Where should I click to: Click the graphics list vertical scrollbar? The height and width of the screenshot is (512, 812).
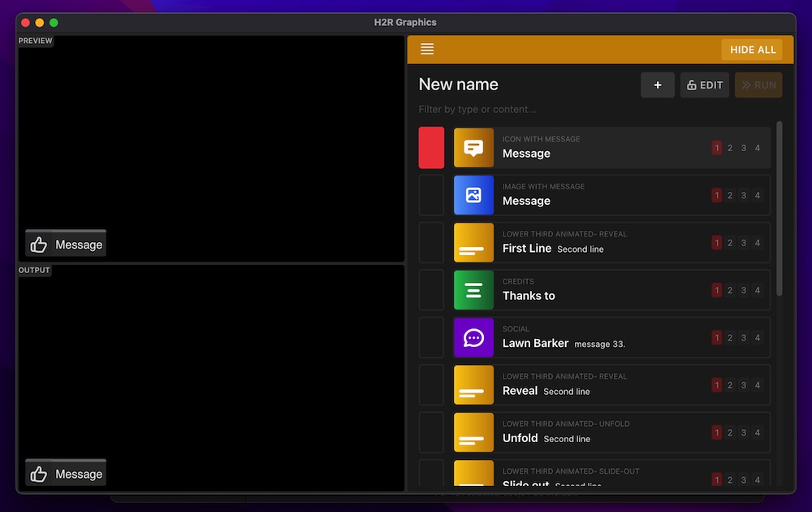coord(779,209)
